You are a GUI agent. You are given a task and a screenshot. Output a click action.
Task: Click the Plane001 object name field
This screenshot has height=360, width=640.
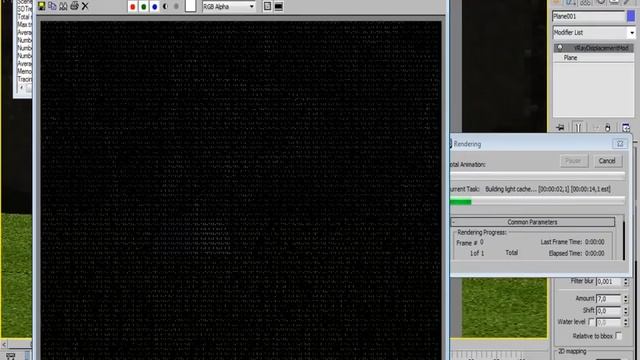point(588,16)
